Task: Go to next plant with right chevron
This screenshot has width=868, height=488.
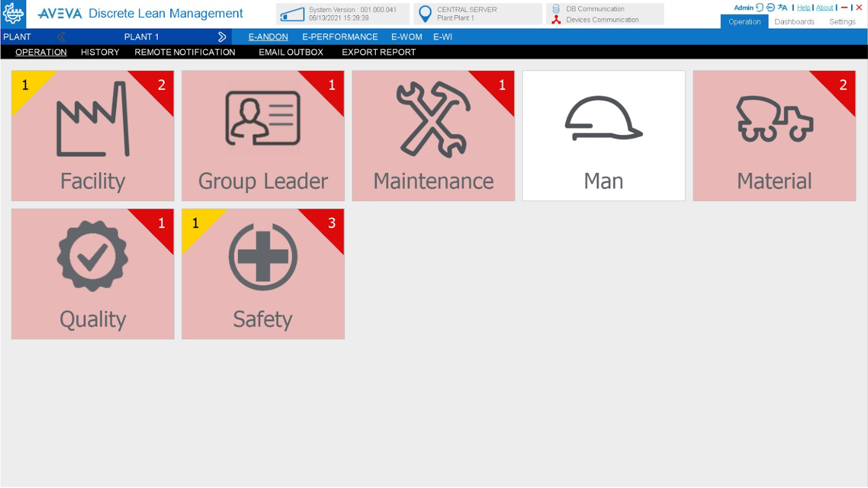Action: (x=222, y=37)
